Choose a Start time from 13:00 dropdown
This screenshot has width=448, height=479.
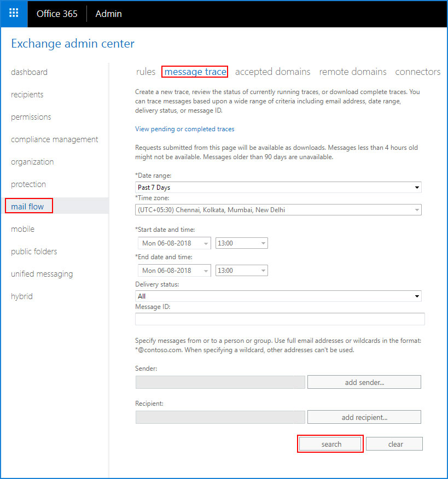click(x=241, y=243)
